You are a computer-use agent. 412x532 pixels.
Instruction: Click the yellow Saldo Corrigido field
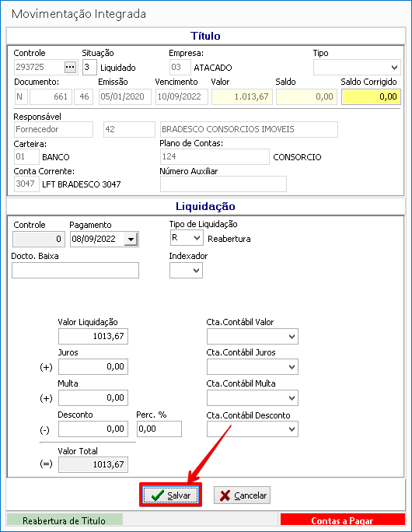(x=371, y=96)
